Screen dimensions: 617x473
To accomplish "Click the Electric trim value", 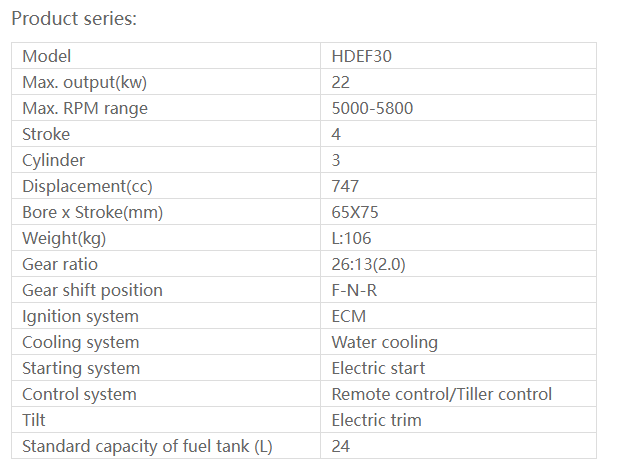I will (376, 420).
